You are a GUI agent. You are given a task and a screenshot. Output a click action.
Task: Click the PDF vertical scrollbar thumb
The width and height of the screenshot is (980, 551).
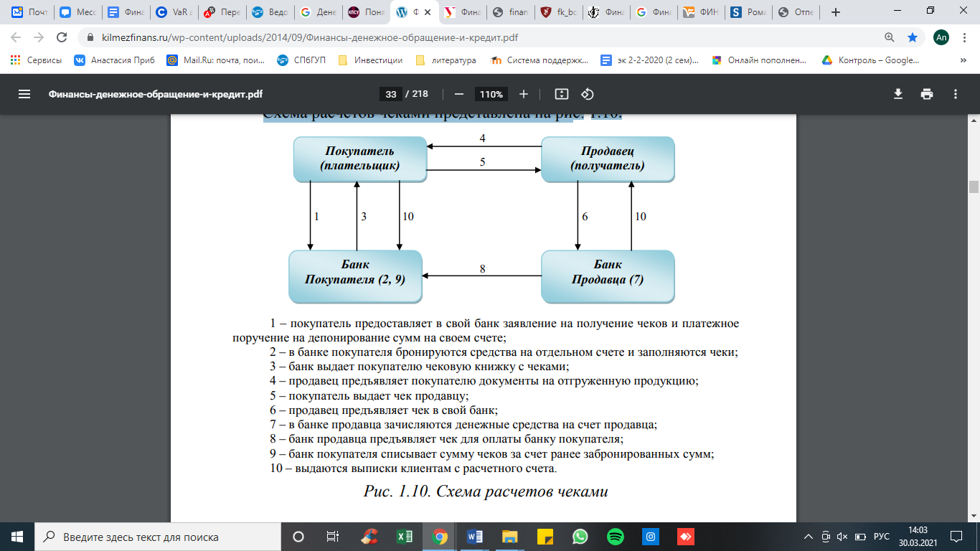pyautogui.click(x=974, y=187)
